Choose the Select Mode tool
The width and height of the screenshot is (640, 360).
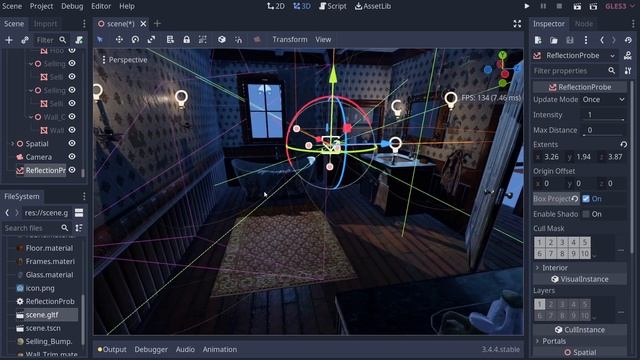100,40
